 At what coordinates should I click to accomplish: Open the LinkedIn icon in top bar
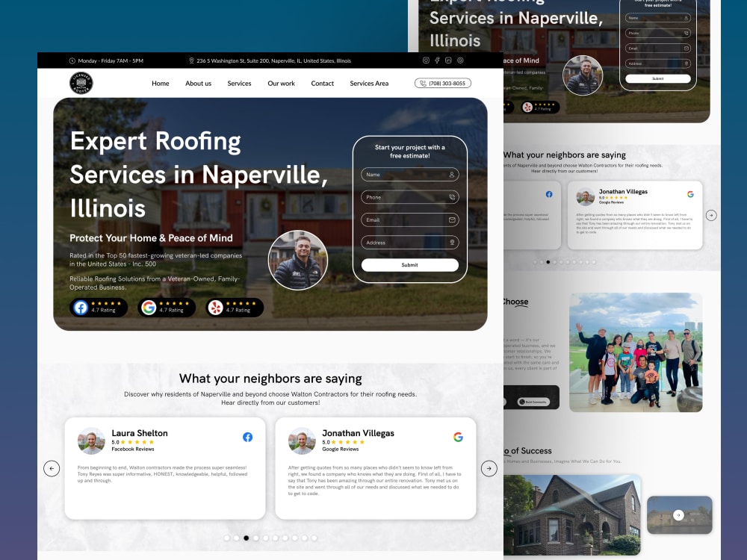pyautogui.click(x=448, y=60)
